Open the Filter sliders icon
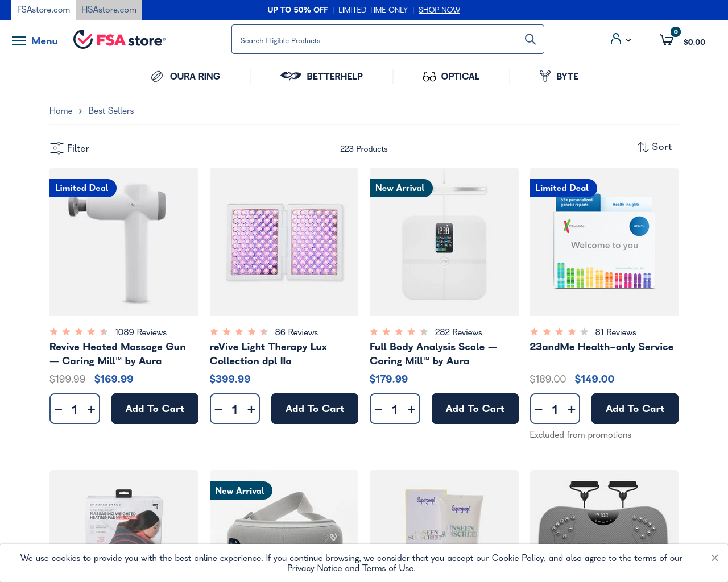728x582 pixels. point(57,148)
